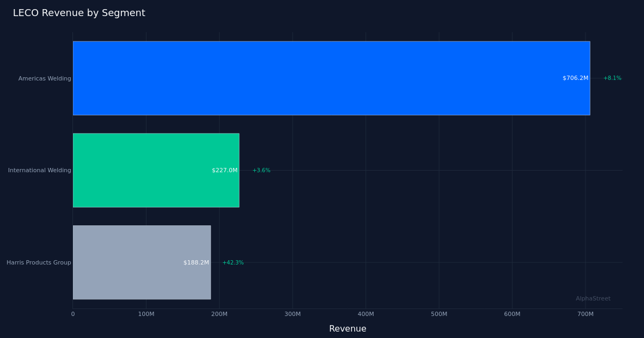Click the +42.3% growth label
The width and height of the screenshot is (644, 338).
233,263
